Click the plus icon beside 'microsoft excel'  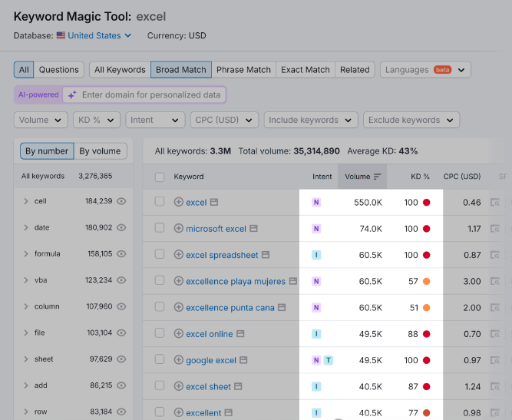point(179,229)
